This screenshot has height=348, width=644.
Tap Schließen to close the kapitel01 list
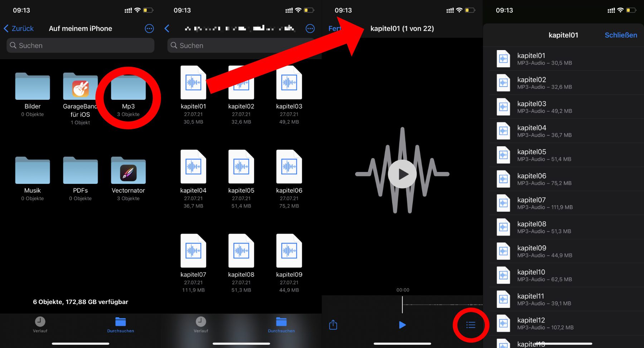coord(621,35)
